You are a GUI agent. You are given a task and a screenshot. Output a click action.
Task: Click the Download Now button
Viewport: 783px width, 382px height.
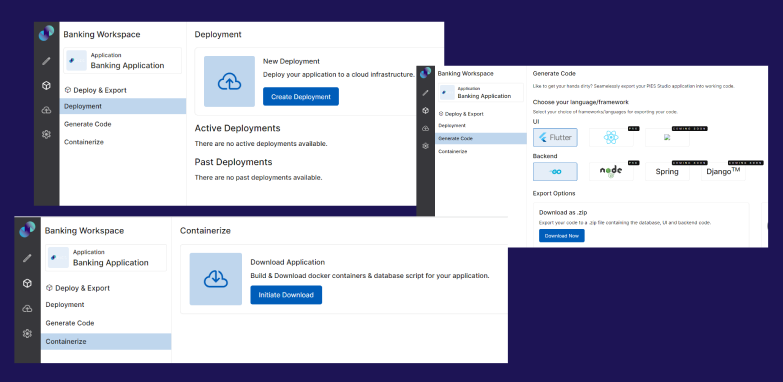[562, 236]
